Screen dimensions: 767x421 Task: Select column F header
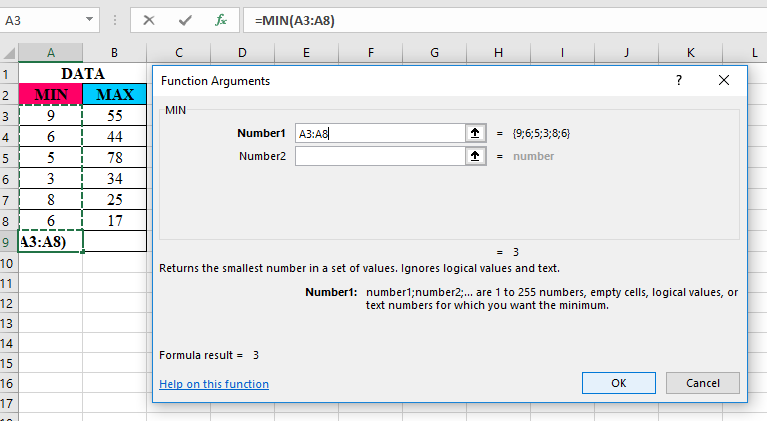click(370, 52)
